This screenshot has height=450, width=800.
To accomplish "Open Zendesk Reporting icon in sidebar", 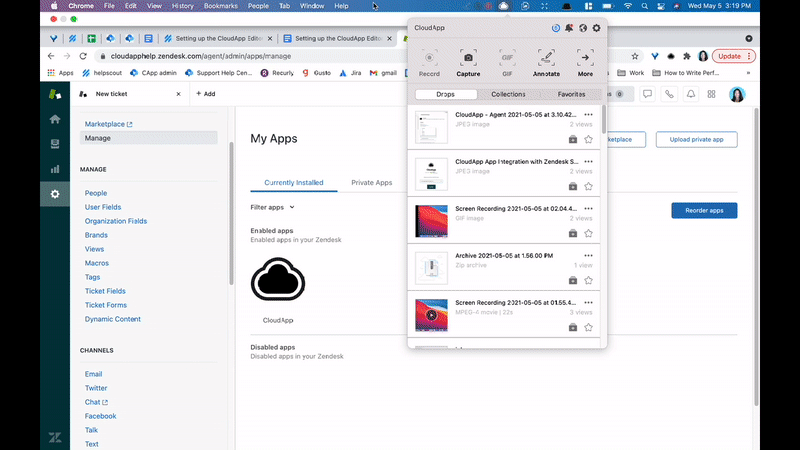I will tap(55, 169).
